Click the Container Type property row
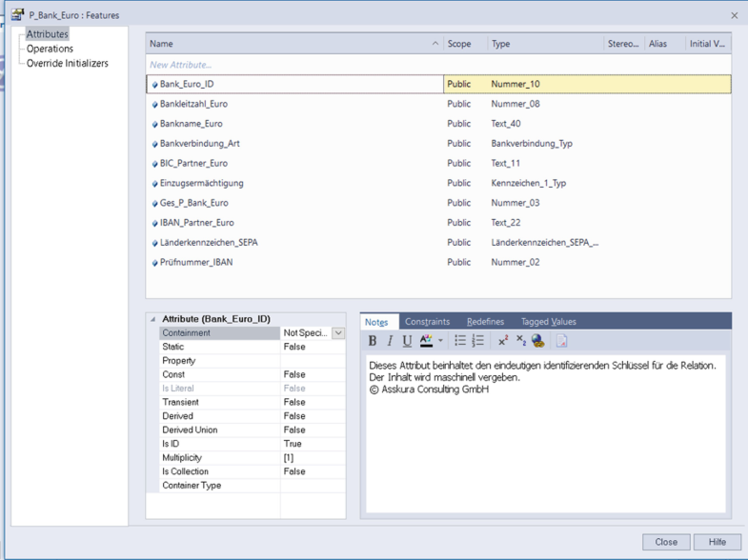The width and height of the screenshot is (748, 560). (x=253, y=486)
